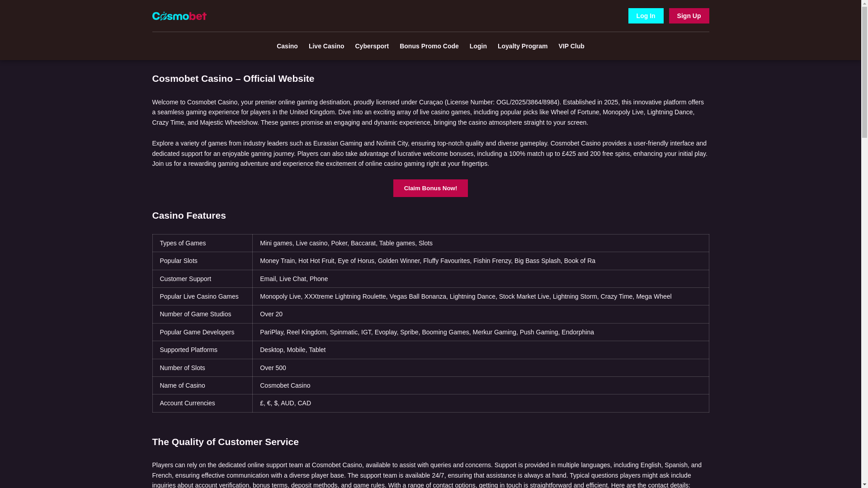
Task: Click the Claim Bonus Now! button
Action: [430, 188]
